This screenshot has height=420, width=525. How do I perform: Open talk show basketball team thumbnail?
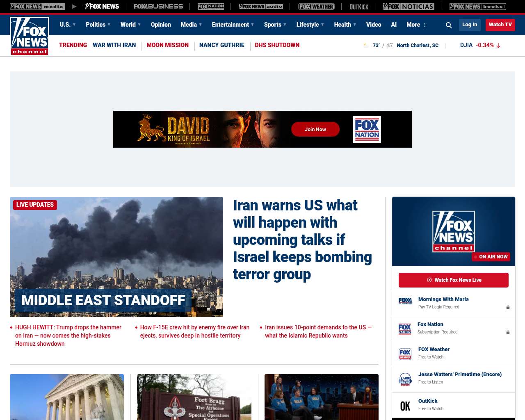(322, 397)
